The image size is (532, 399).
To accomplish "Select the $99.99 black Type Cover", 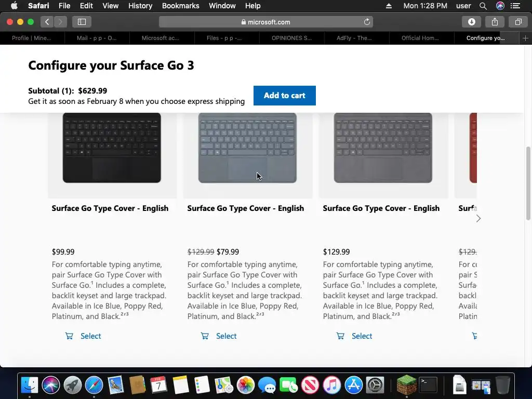I will tap(90, 336).
